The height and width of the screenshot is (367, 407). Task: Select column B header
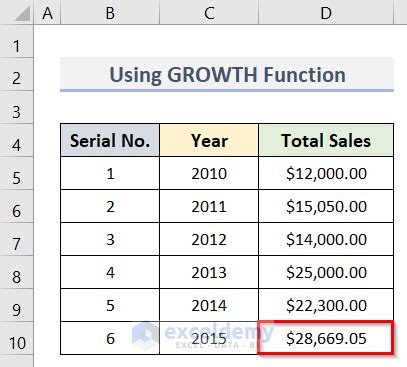click(110, 12)
